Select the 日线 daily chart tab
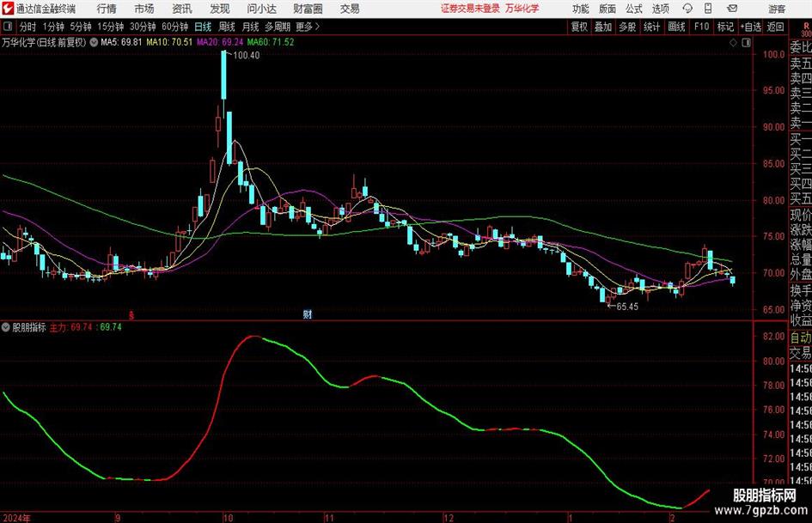The width and height of the screenshot is (812, 523). pyautogui.click(x=203, y=27)
